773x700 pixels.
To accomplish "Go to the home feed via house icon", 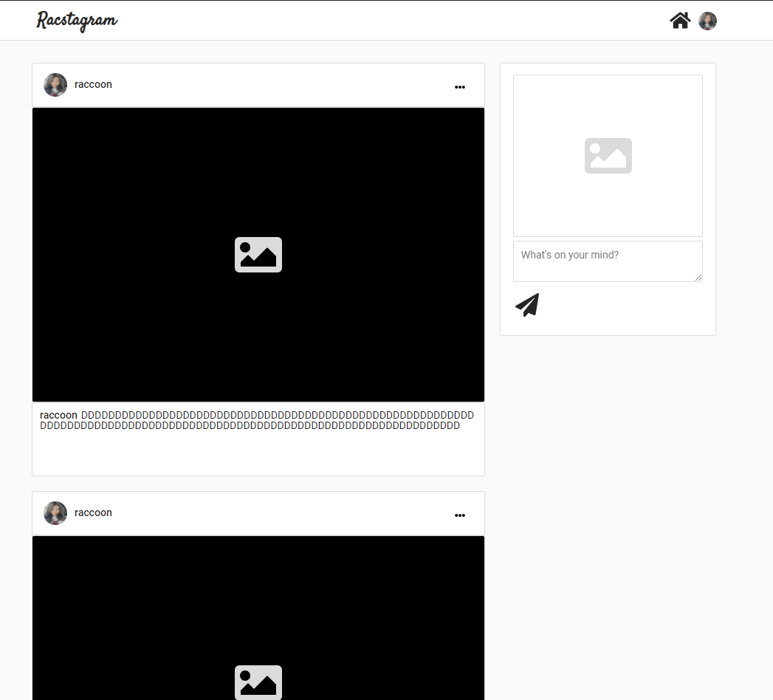I will (x=680, y=21).
